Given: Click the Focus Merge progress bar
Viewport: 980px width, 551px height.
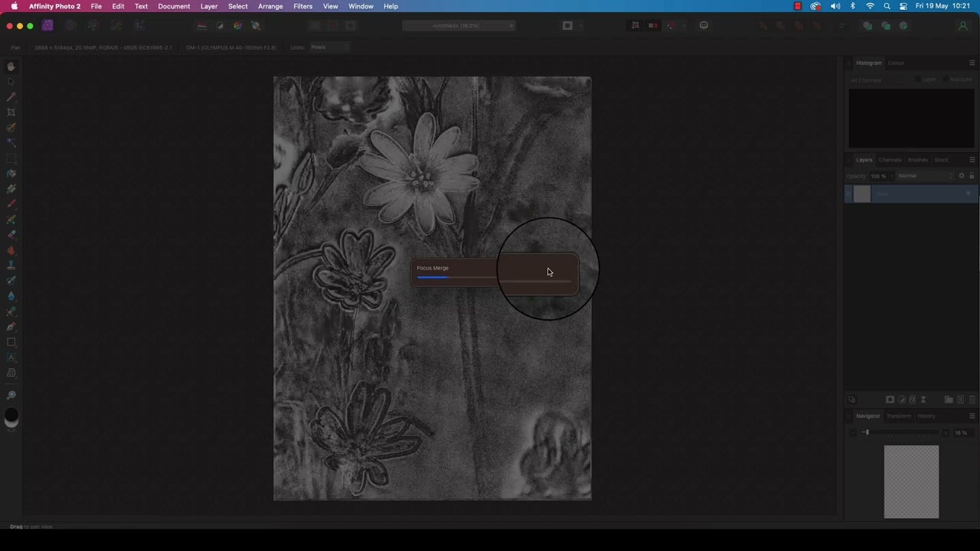Looking at the screenshot, I should coord(495,278).
